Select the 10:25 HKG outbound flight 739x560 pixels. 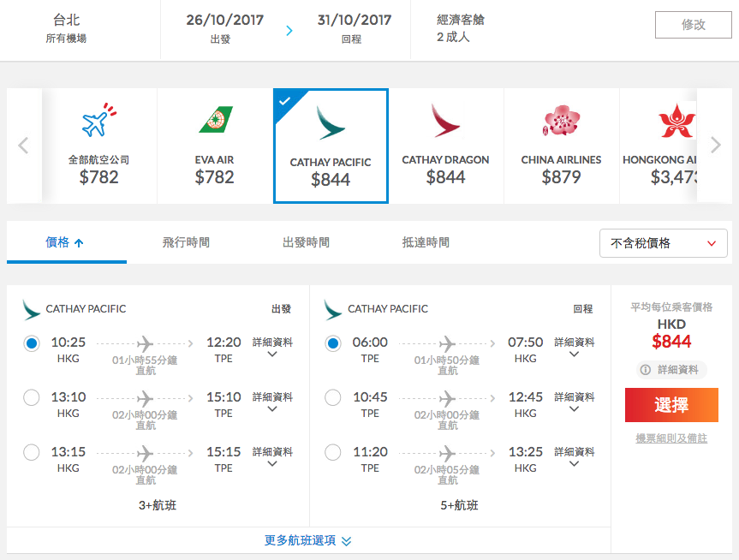(x=32, y=343)
